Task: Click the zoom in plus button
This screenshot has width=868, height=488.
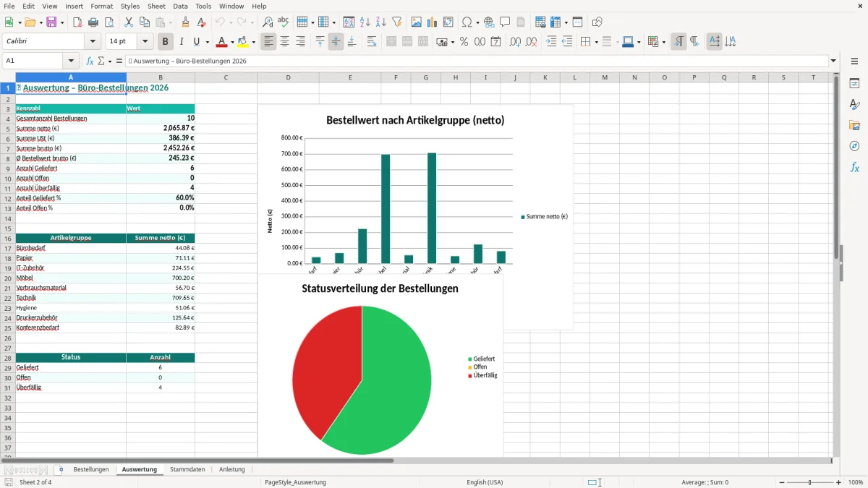Action: click(839, 482)
